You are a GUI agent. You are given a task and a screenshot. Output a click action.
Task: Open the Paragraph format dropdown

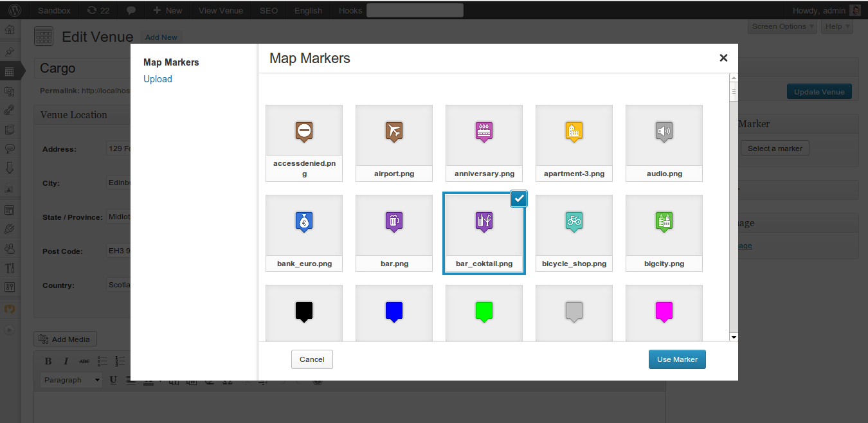click(71, 380)
